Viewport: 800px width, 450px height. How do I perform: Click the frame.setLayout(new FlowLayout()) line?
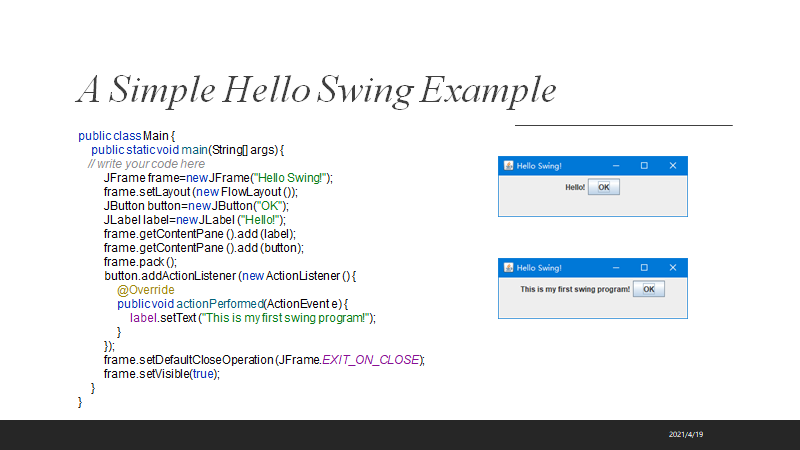[x=201, y=192]
